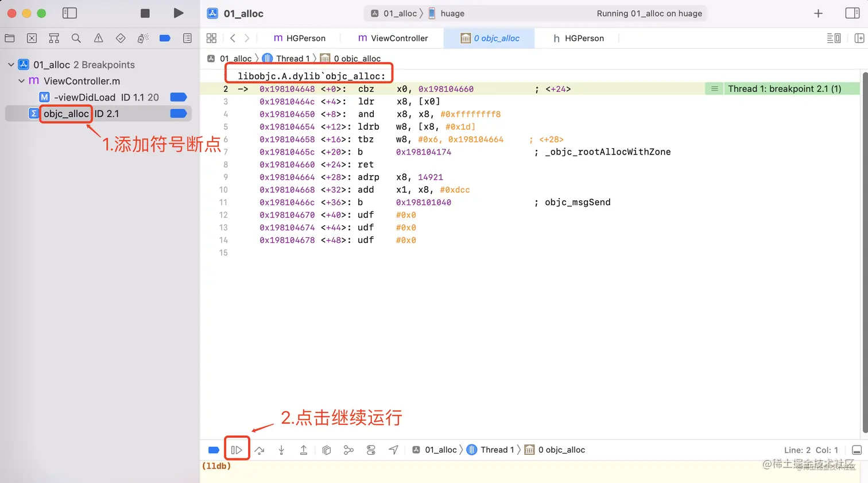Toggle the debug area visibility button
The width and height of the screenshot is (868, 483).
click(857, 450)
